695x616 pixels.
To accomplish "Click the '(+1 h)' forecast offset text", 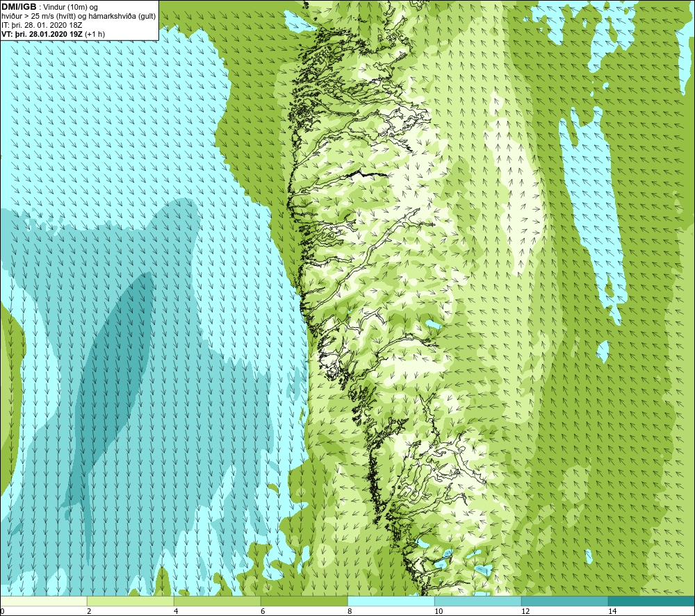I will tap(95, 33).
